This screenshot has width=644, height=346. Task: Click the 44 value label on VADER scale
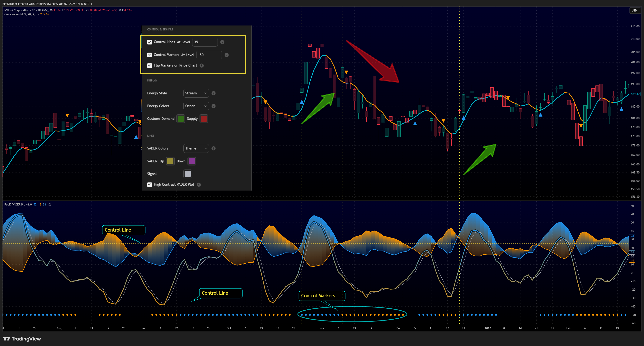(632, 236)
